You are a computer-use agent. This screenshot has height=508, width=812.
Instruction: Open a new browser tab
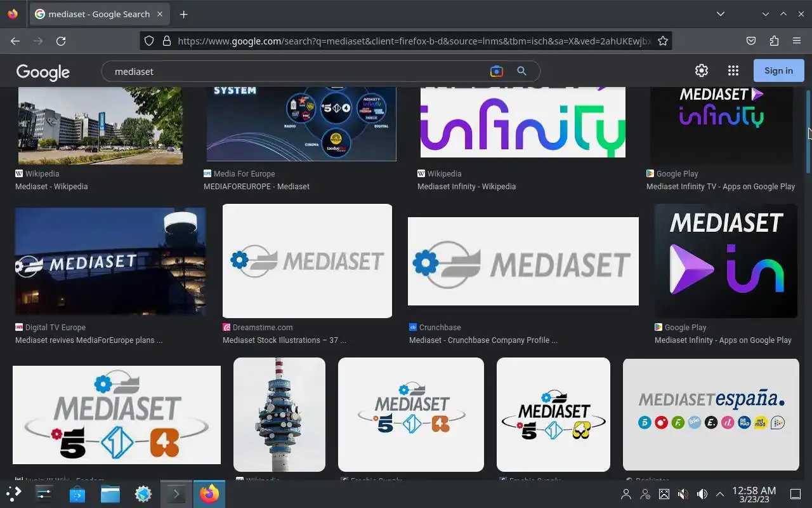pos(183,14)
